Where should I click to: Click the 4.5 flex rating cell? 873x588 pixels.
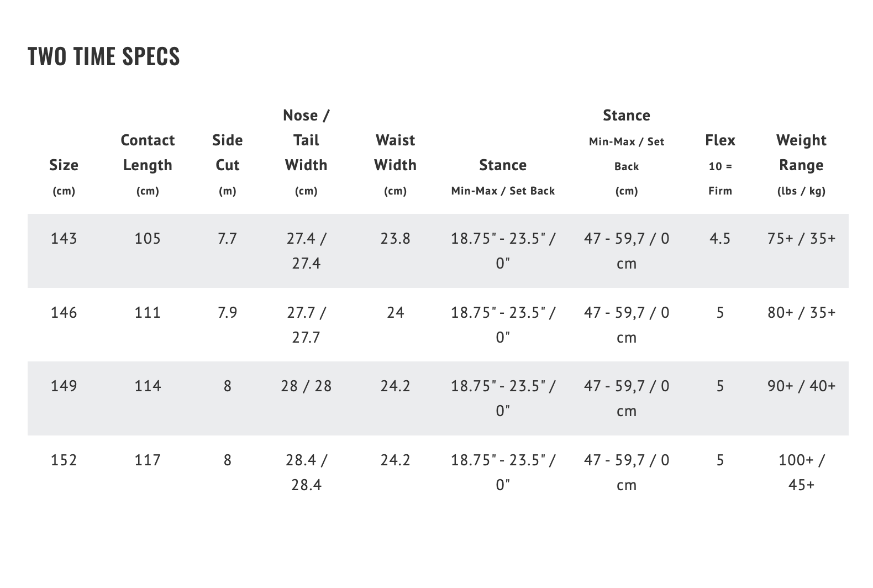720,239
